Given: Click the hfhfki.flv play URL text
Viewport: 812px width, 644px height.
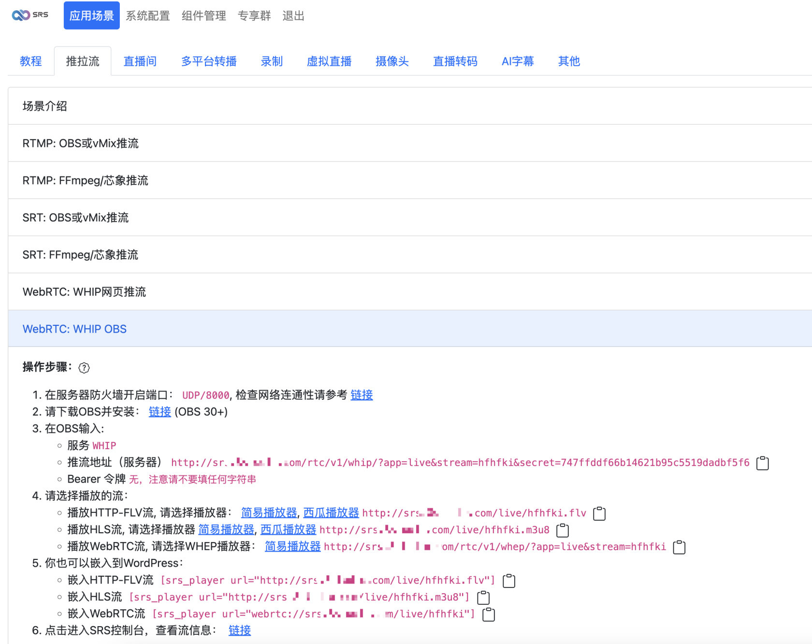Looking at the screenshot, I should pyautogui.click(x=474, y=513).
